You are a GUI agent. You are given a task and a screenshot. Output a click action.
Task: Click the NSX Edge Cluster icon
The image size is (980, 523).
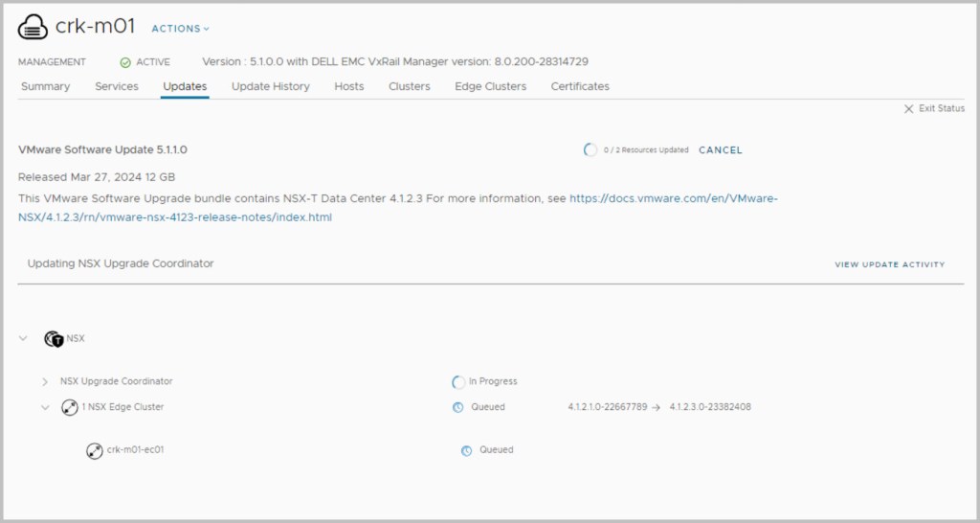[x=70, y=407]
